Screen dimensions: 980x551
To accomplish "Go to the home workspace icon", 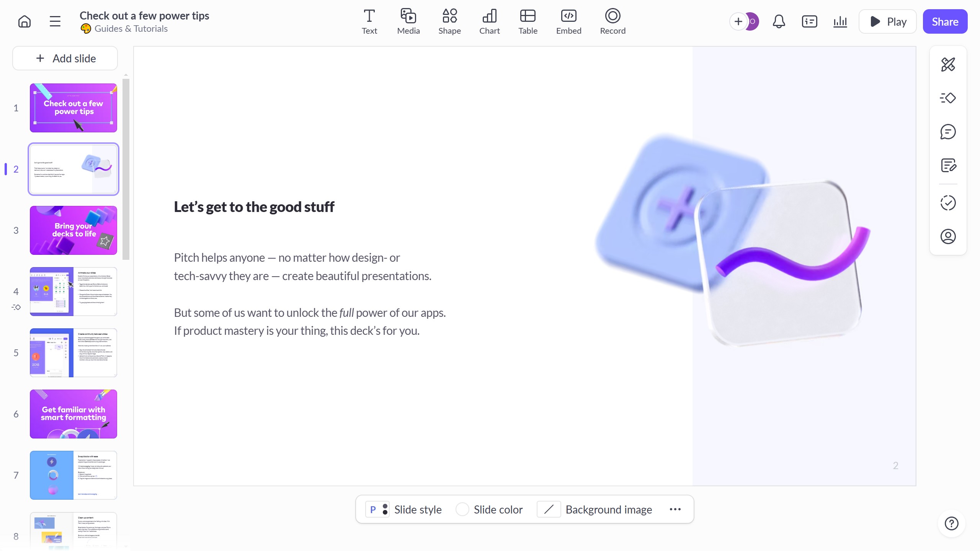I will coord(24,21).
